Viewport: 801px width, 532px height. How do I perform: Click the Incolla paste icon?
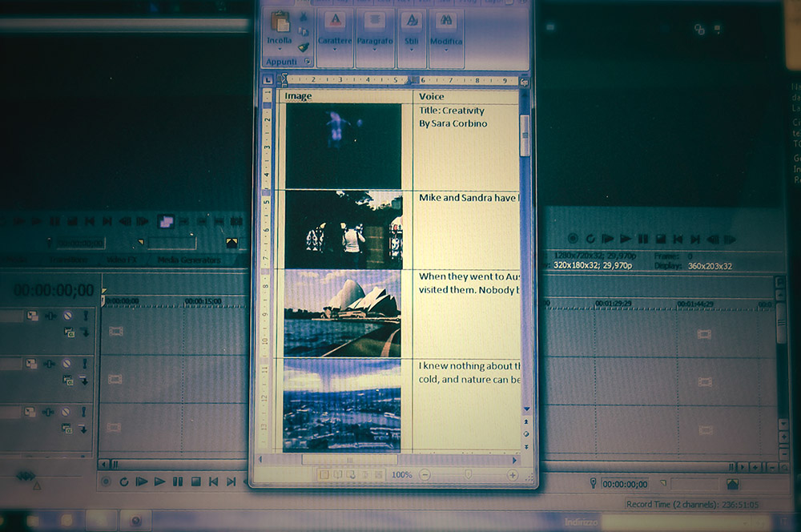pos(280,26)
